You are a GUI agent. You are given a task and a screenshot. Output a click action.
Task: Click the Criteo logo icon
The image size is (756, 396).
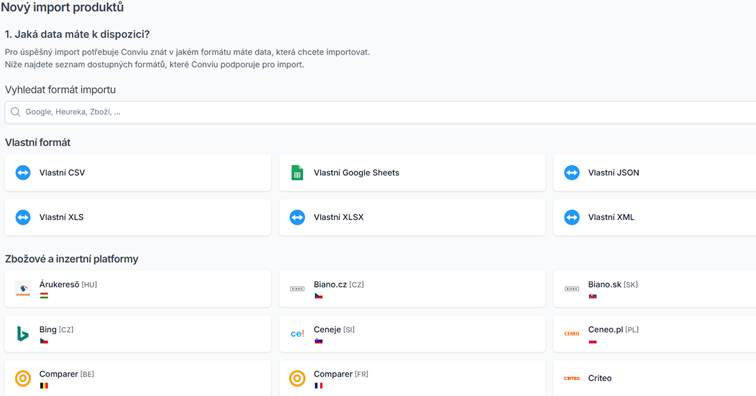coord(571,379)
